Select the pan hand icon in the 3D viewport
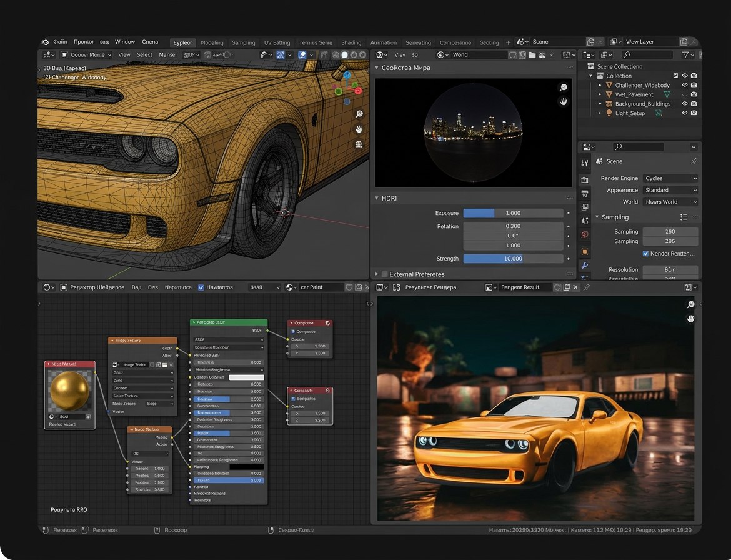The width and height of the screenshot is (731, 560). (359, 129)
